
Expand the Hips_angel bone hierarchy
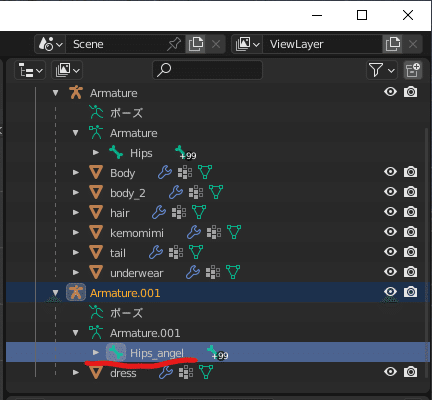[x=96, y=352]
